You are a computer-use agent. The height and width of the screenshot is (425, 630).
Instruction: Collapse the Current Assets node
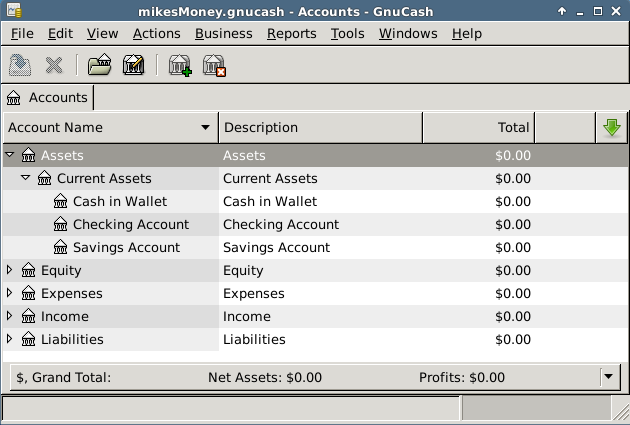[26, 177]
